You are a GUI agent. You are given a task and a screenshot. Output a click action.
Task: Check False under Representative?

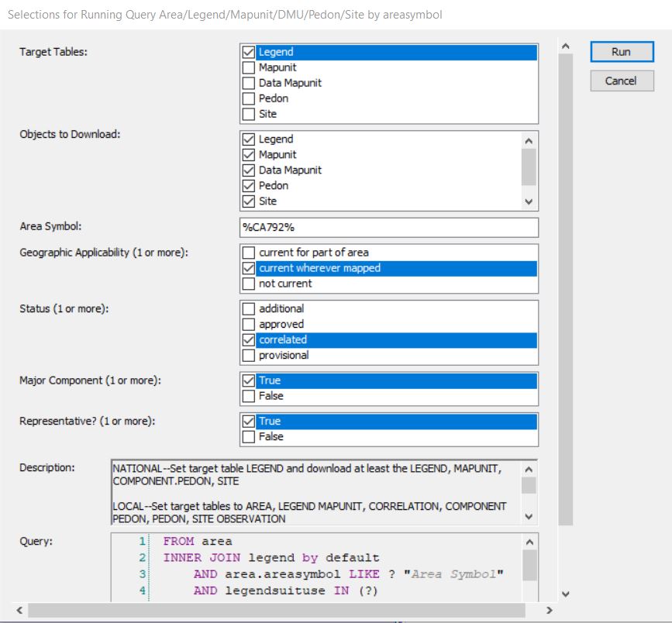(249, 436)
